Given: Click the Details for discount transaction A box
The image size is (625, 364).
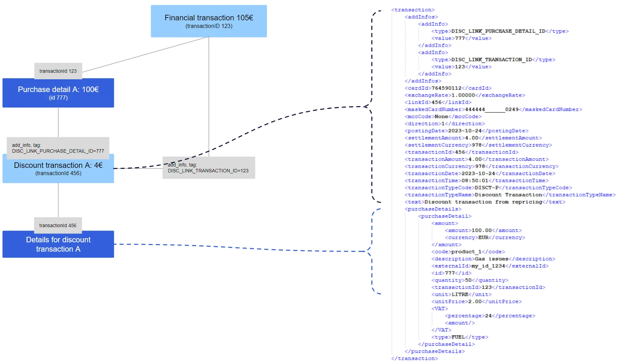Looking at the screenshot, I should tap(58, 244).
